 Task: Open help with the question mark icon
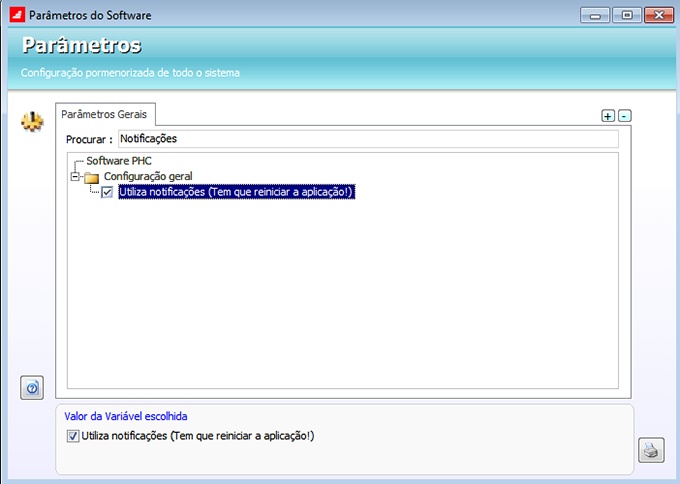click(32, 388)
